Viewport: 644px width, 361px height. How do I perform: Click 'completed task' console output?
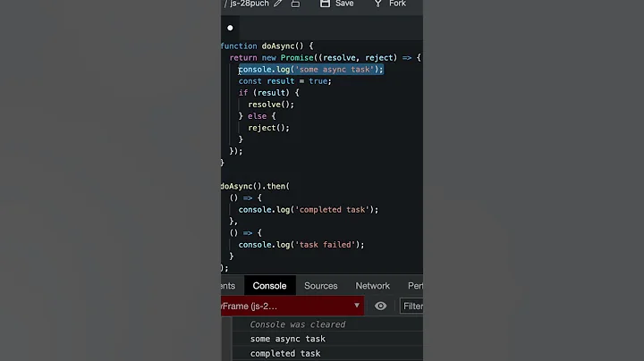coord(285,353)
